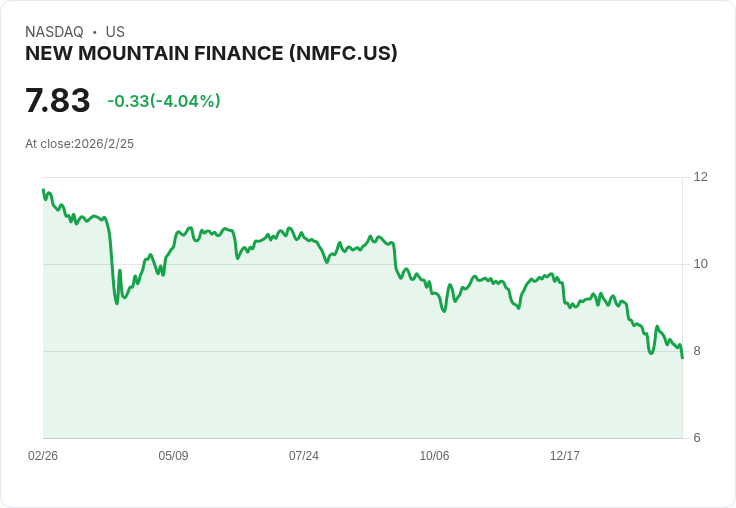The width and height of the screenshot is (736, 508).
Task: Click the US market label
Action: point(115,32)
